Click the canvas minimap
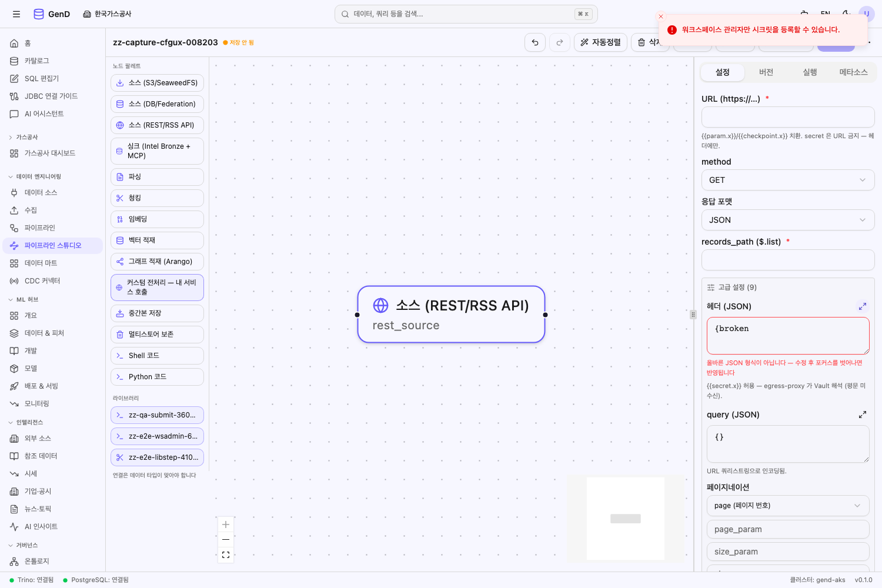The width and height of the screenshot is (882, 588). [626, 519]
